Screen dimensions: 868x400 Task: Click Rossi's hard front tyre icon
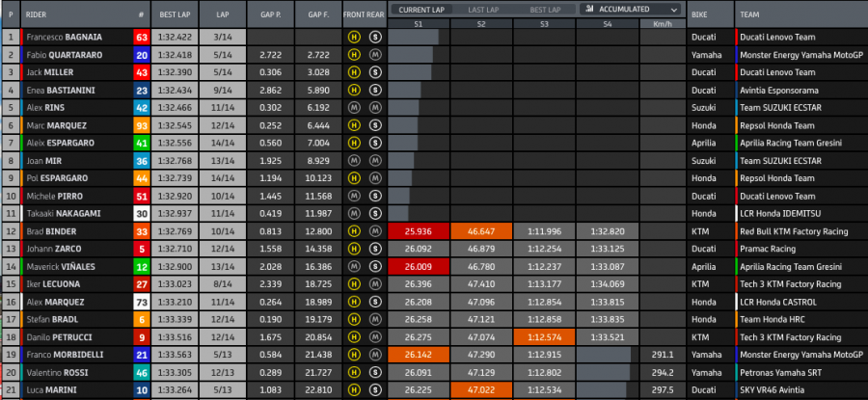click(x=354, y=372)
